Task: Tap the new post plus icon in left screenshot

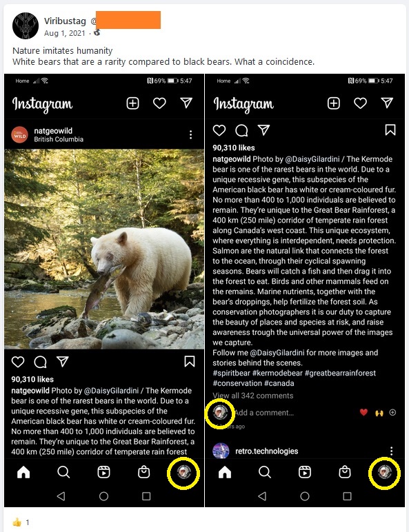Action: (133, 103)
